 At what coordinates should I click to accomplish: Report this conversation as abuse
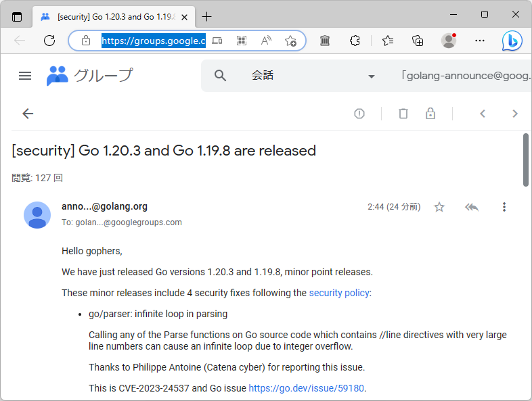point(359,114)
